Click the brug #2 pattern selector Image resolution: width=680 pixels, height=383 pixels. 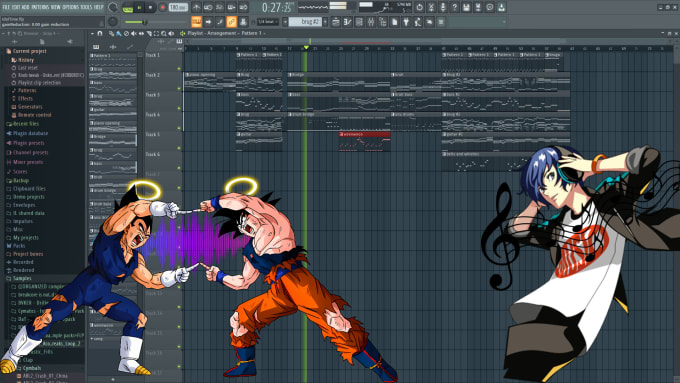[305, 22]
